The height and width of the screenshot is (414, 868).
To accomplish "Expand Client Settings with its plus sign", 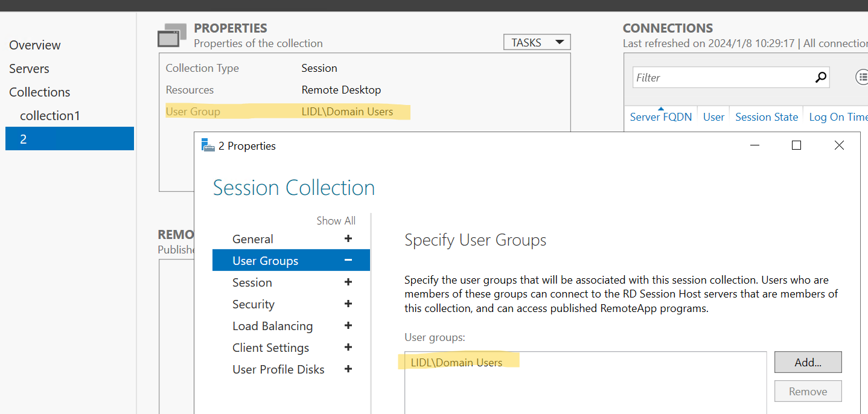I will (348, 348).
